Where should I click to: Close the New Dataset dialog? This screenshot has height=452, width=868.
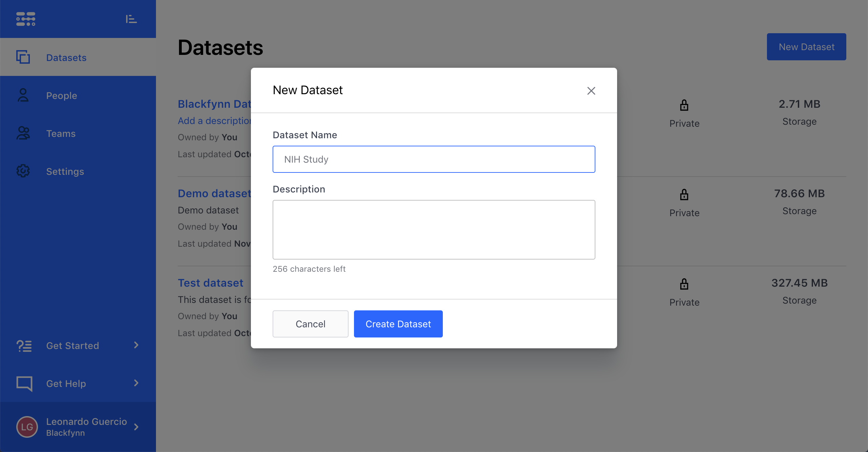tap(591, 90)
